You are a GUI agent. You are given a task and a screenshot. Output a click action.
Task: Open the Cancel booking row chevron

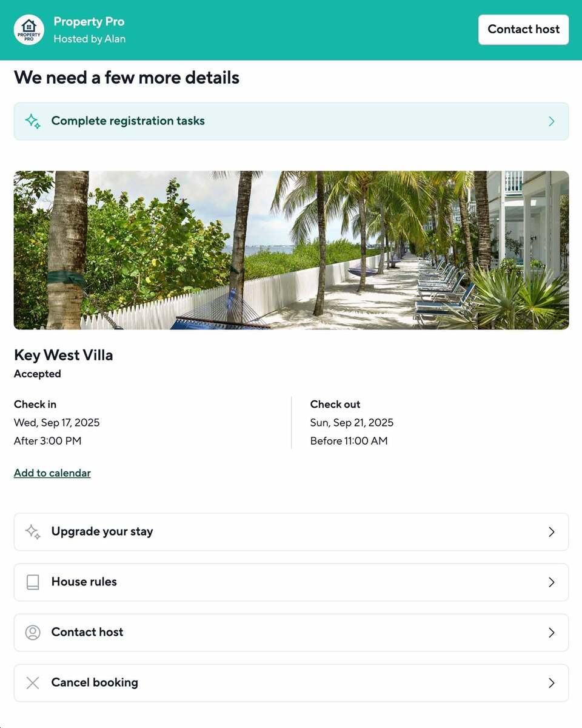coord(551,683)
